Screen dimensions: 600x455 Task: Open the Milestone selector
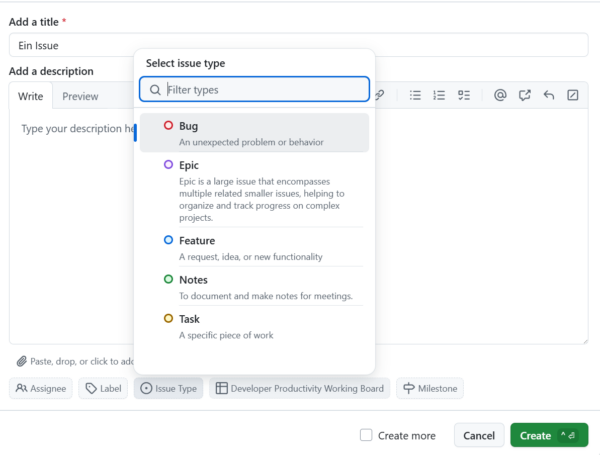(430, 388)
